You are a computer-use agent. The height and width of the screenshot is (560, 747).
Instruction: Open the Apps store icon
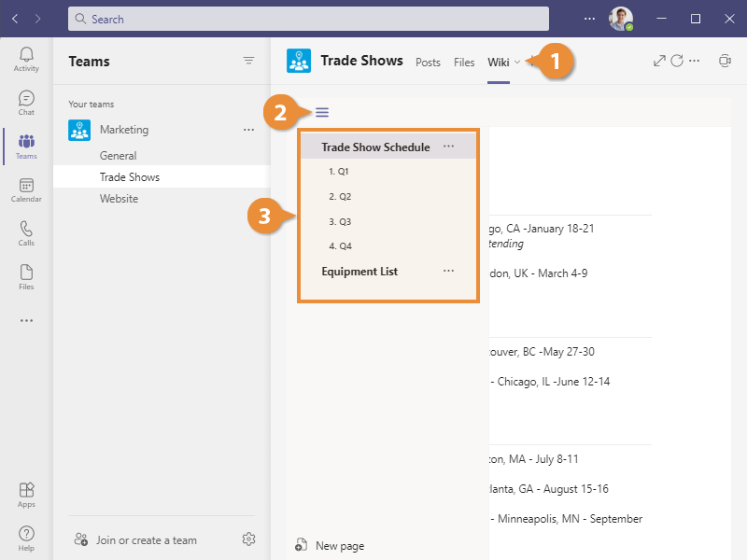tap(26, 495)
